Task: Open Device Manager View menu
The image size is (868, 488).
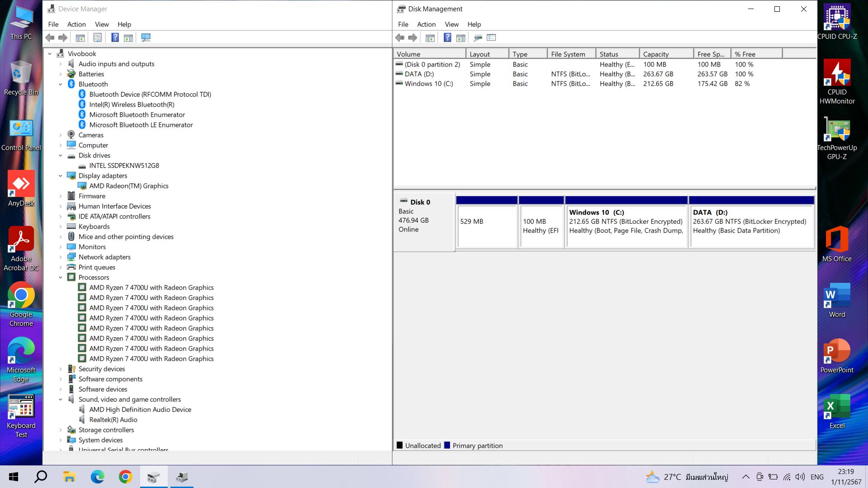Action: click(x=102, y=24)
